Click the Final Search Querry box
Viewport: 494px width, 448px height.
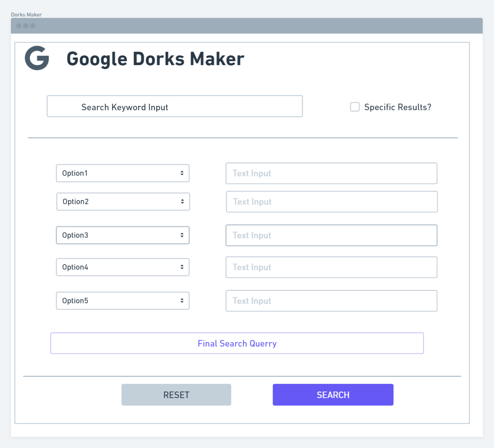[237, 343]
